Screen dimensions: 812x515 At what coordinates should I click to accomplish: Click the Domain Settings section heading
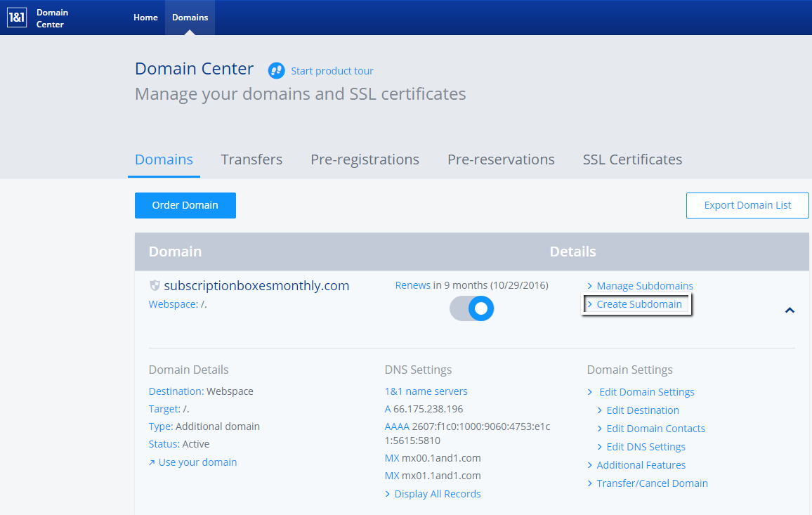(x=629, y=370)
